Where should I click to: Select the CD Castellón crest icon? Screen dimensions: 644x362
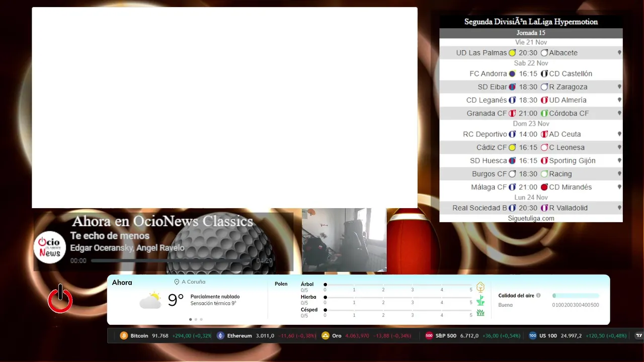pyautogui.click(x=544, y=73)
